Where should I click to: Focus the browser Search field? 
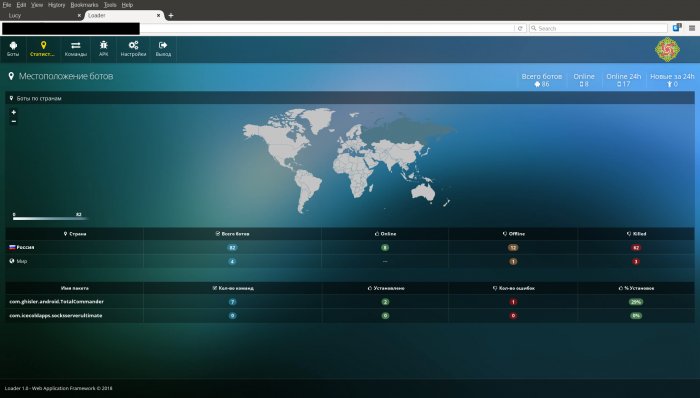[598, 28]
